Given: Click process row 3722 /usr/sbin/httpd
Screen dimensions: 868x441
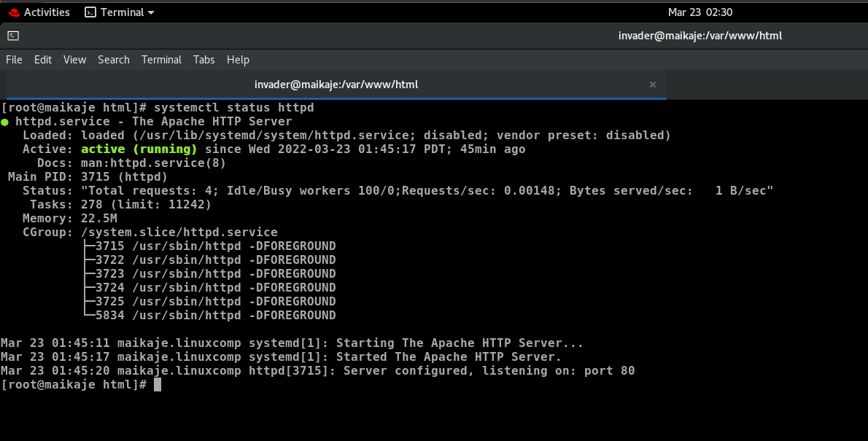Looking at the screenshot, I should tap(215, 259).
